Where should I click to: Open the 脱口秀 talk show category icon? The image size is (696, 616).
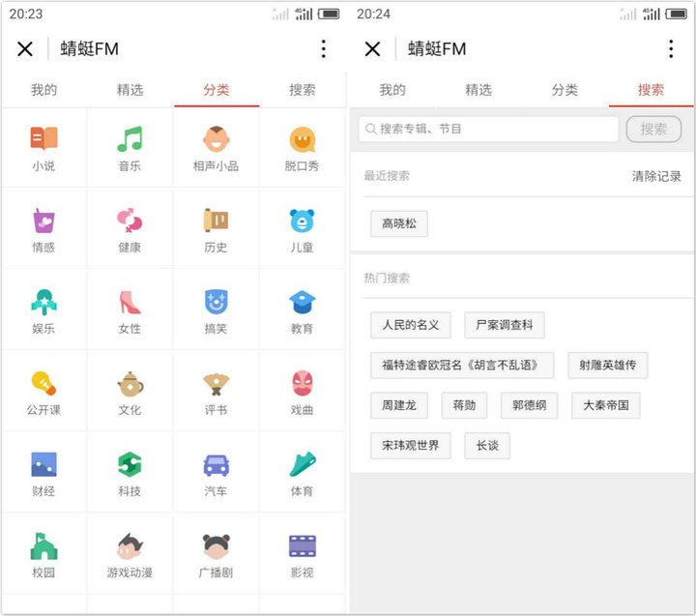303,139
